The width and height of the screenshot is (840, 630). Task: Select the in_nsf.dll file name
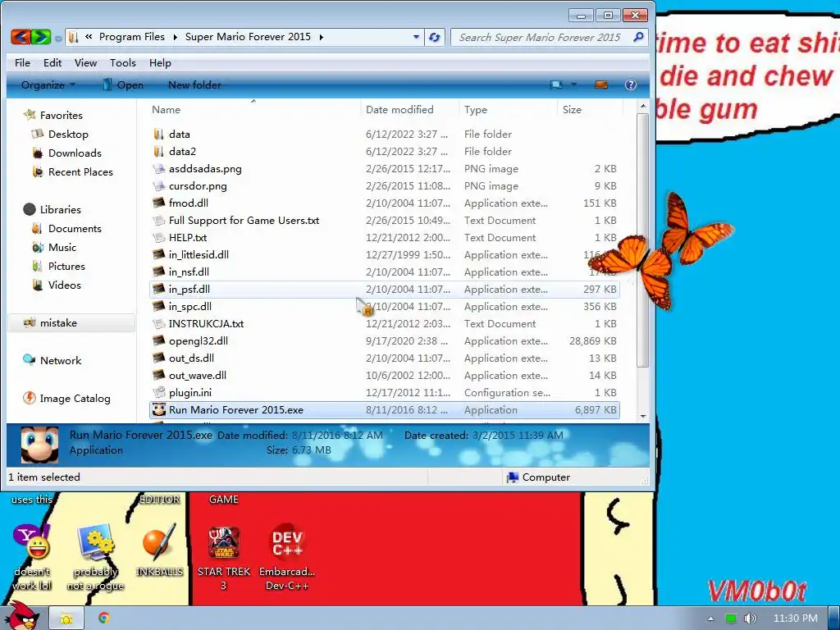[189, 272]
